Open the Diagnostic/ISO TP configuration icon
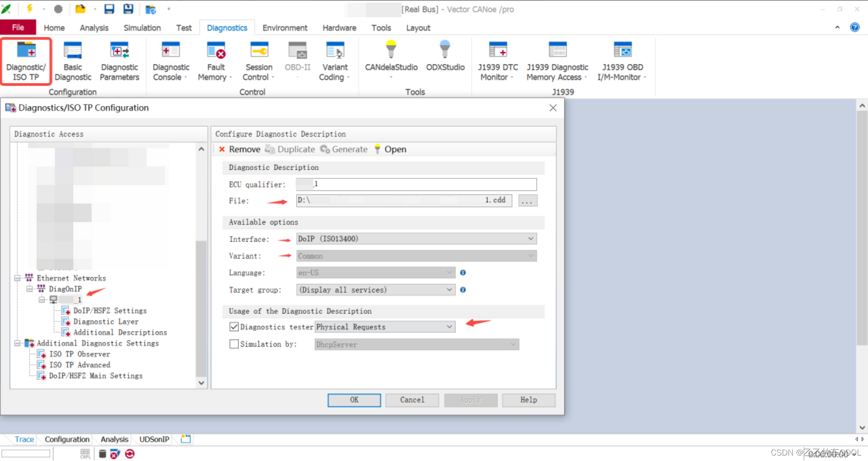The width and height of the screenshot is (868, 461). (x=26, y=61)
